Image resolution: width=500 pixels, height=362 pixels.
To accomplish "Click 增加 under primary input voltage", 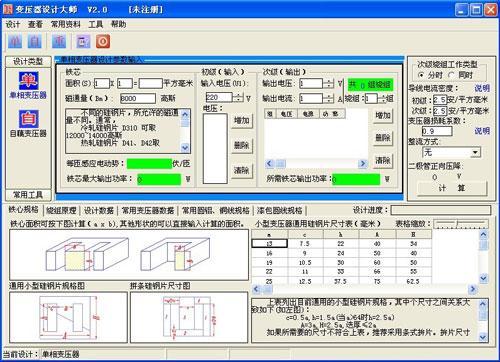I will pos(242,121).
